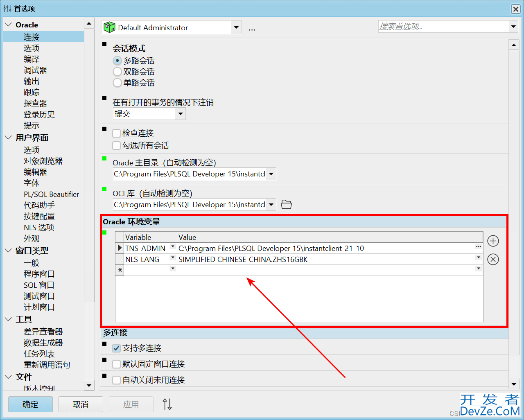Click the Default Administrator cube icon
524x420 pixels.
tap(109, 27)
